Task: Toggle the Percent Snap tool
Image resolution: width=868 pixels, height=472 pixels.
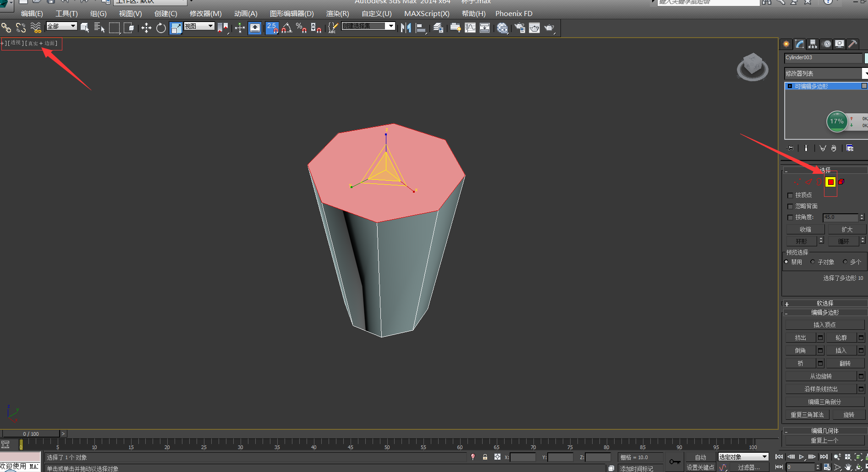Action: 301,28
